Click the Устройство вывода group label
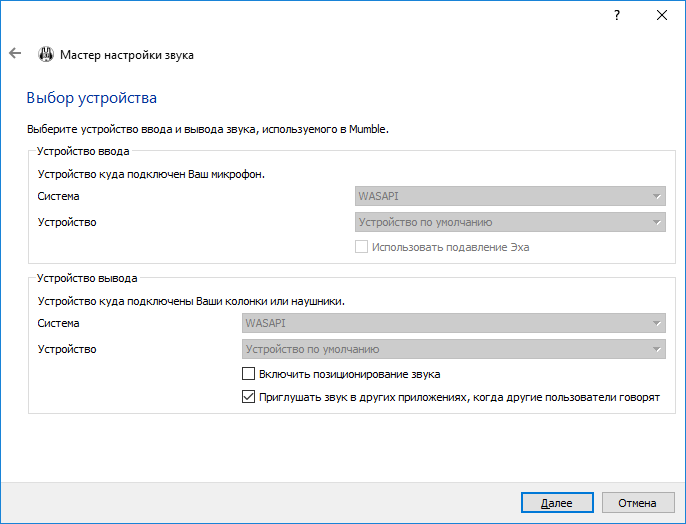Screen dimensions: 686x524 click(87, 278)
